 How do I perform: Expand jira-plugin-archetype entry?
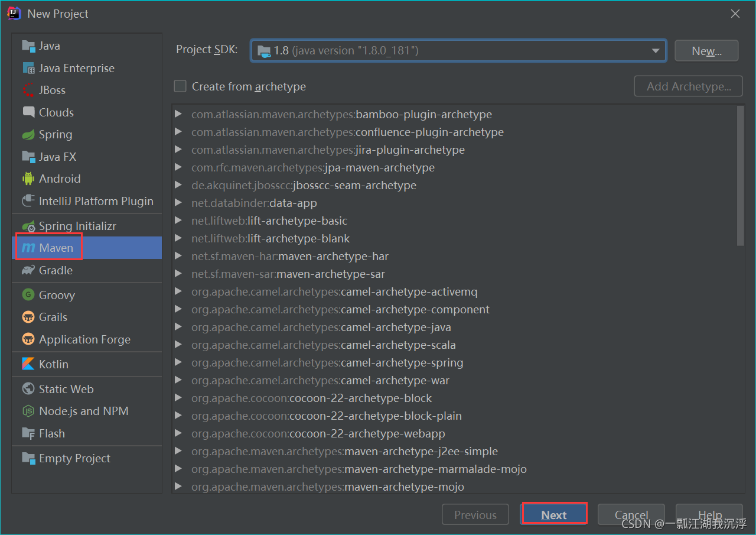pyautogui.click(x=178, y=150)
